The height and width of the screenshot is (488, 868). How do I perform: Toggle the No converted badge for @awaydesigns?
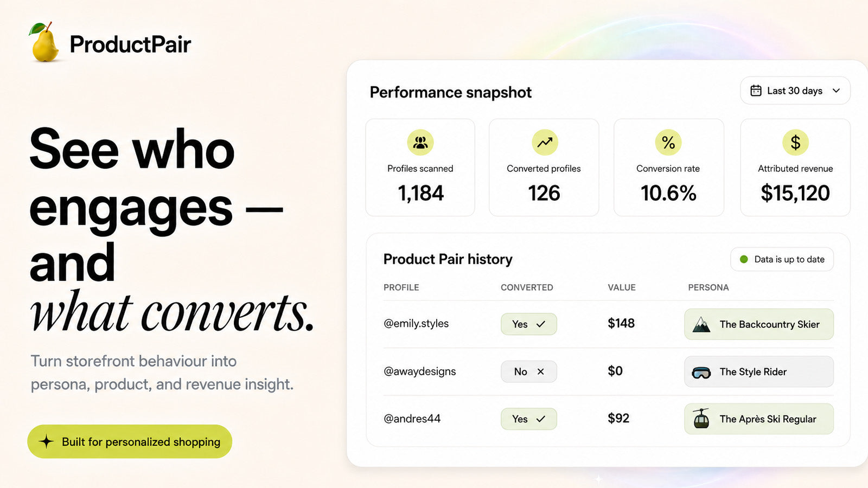tap(529, 371)
